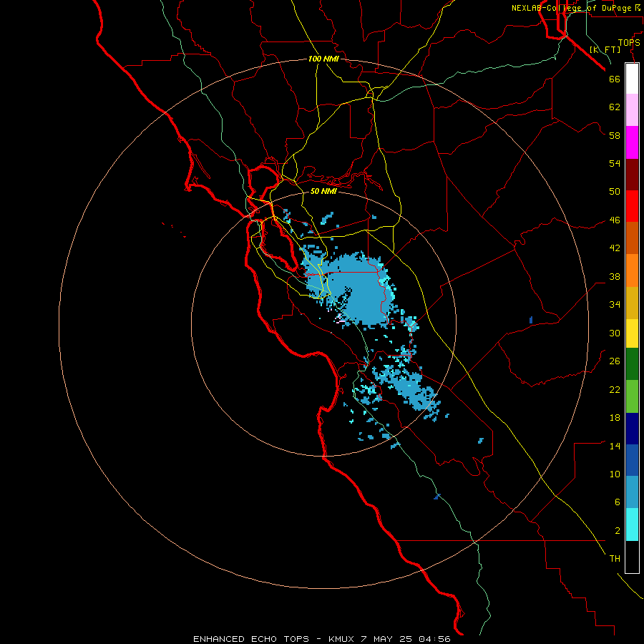Screen dimensions: 644x644
Task: Click the "14" legend value
Action: (615, 446)
